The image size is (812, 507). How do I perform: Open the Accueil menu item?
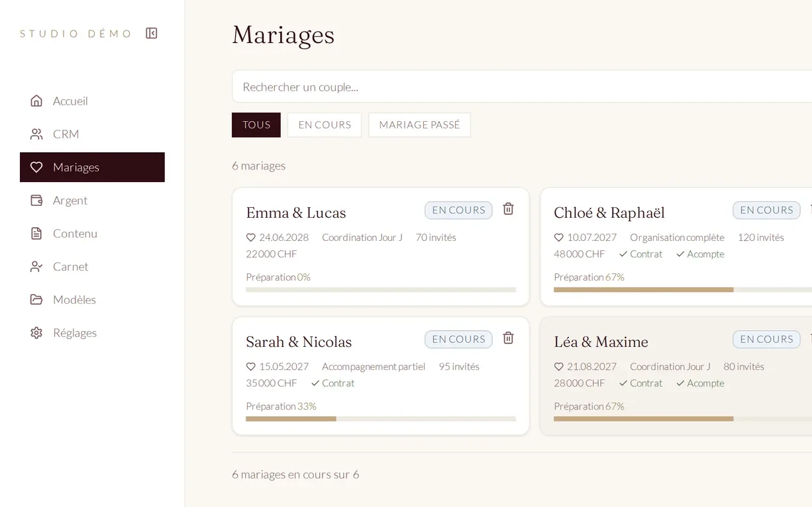(x=92, y=101)
